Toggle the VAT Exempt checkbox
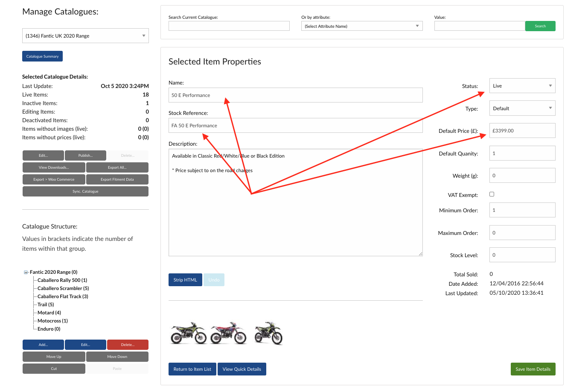The image size is (588, 387). 492,194
